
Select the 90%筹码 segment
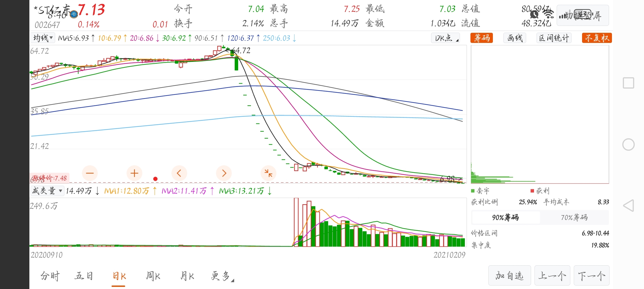pos(505,218)
